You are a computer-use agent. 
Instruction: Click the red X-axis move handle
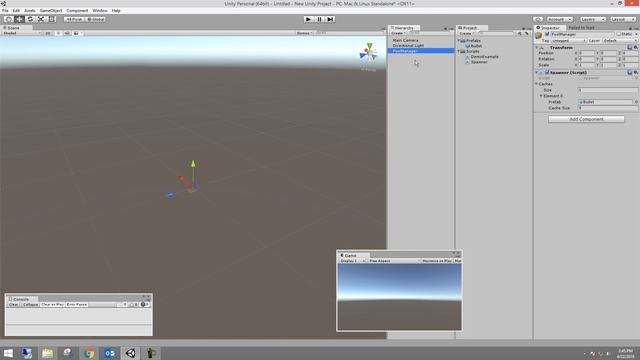click(182, 178)
